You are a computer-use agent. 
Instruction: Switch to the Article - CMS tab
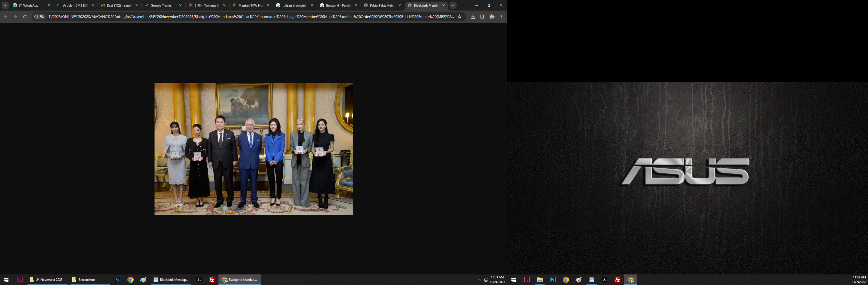(x=75, y=5)
